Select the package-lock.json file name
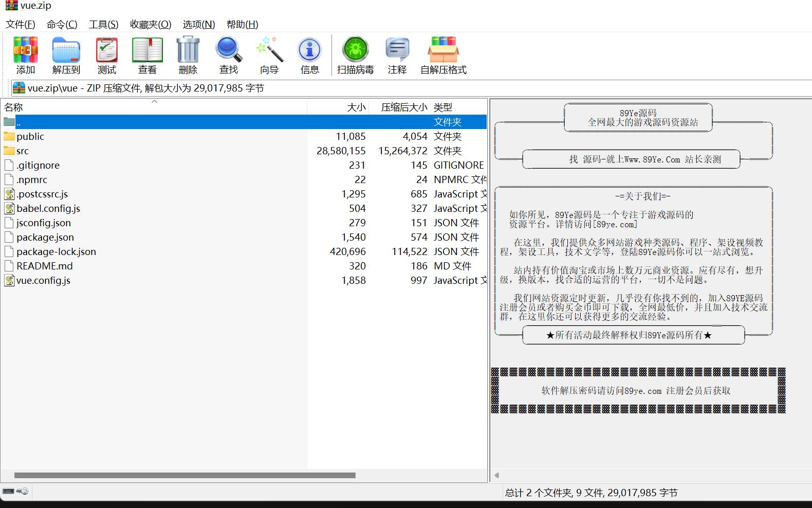This screenshot has height=508, width=812. (56, 251)
